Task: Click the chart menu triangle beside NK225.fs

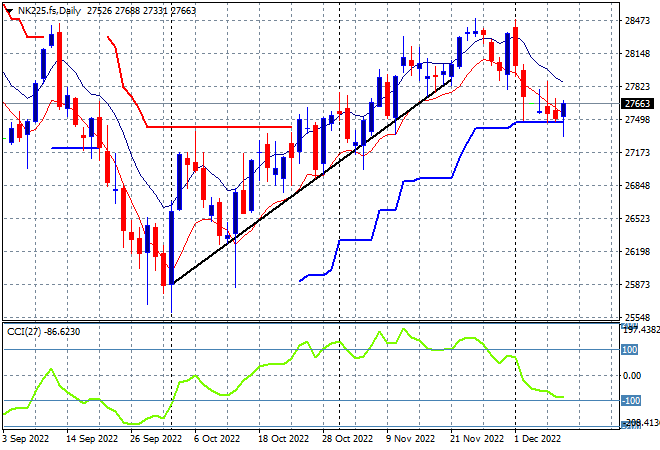Action: (x=9, y=11)
